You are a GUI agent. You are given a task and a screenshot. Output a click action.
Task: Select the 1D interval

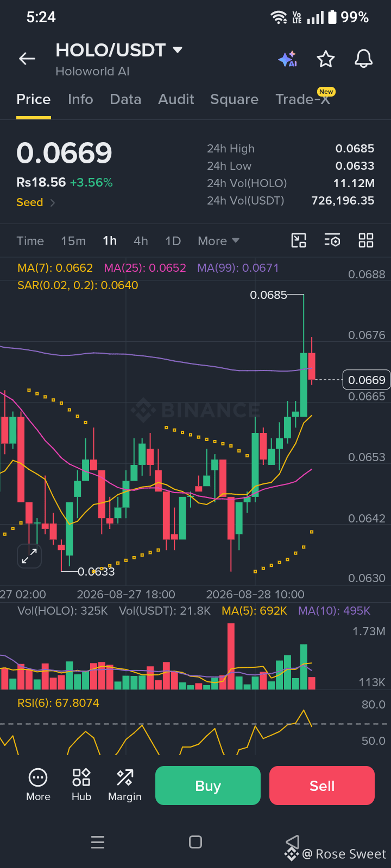tap(173, 241)
